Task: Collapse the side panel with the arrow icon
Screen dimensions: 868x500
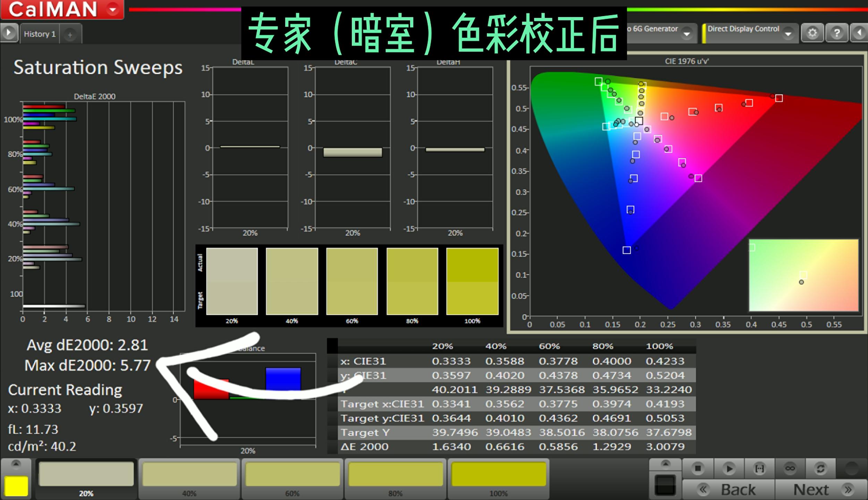Action: 859,33
